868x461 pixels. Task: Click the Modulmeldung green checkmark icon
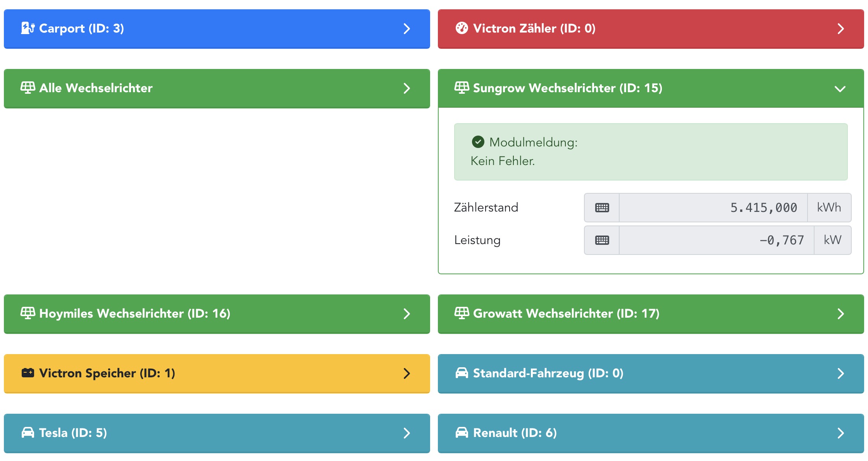coord(478,142)
